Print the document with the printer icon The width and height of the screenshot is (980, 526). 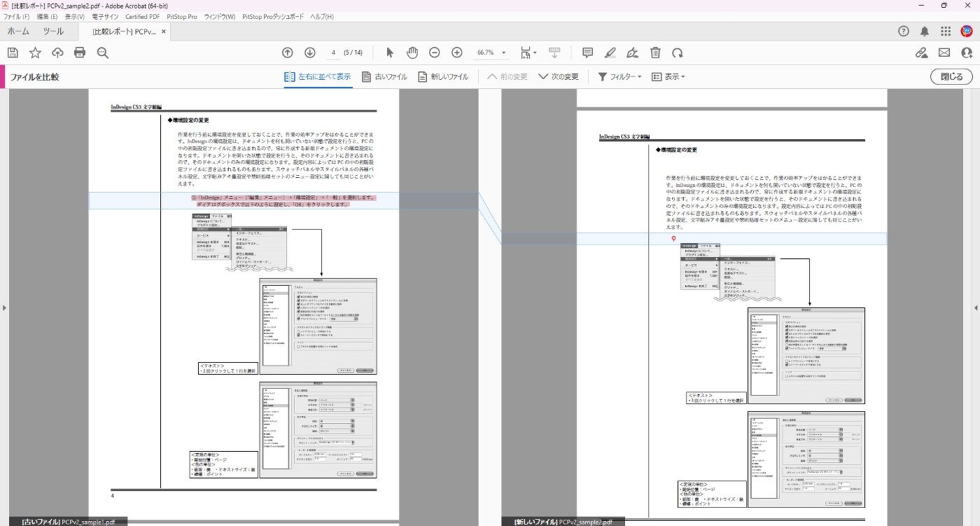(80, 53)
